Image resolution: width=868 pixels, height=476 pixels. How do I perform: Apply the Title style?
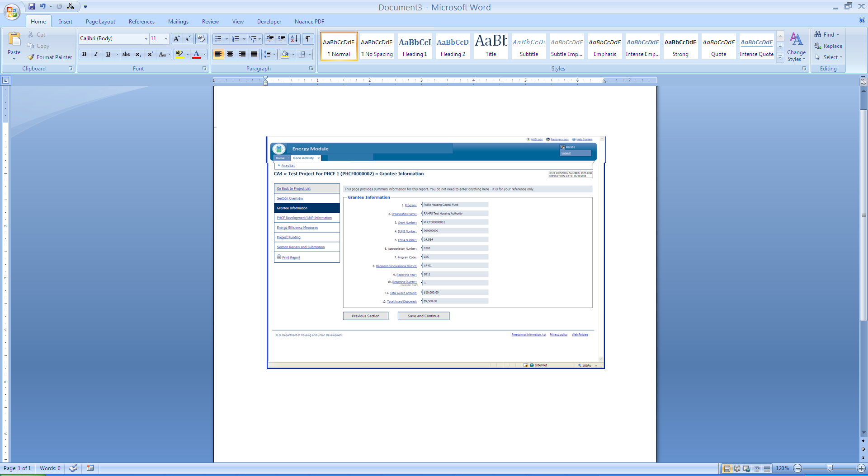491,47
